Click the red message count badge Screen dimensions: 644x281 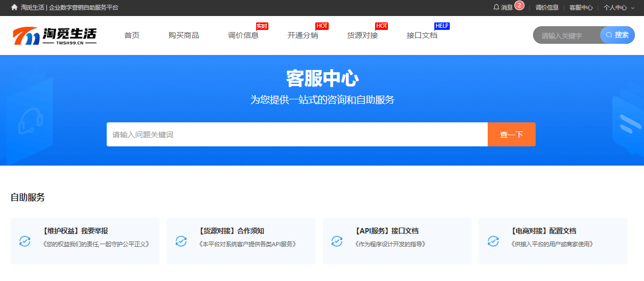pyautogui.click(x=519, y=5)
